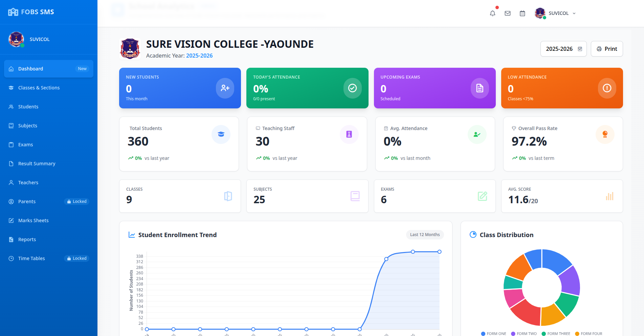The image size is (644, 336).
Task: Click the Overall Pass Rate award icon
Action: 605,134
